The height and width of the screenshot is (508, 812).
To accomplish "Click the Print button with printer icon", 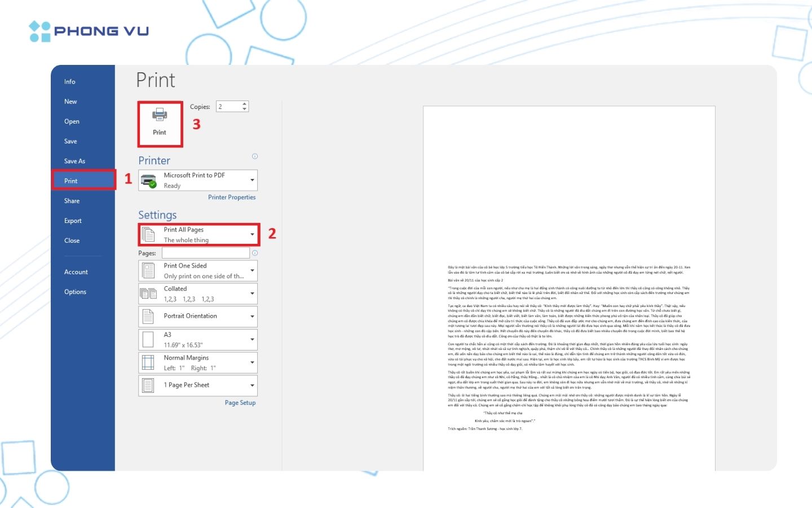I will [160, 122].
